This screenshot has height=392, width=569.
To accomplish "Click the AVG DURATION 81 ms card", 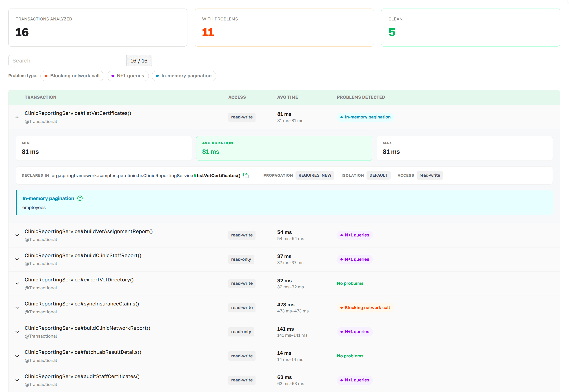I will click(x=284, y=148).
